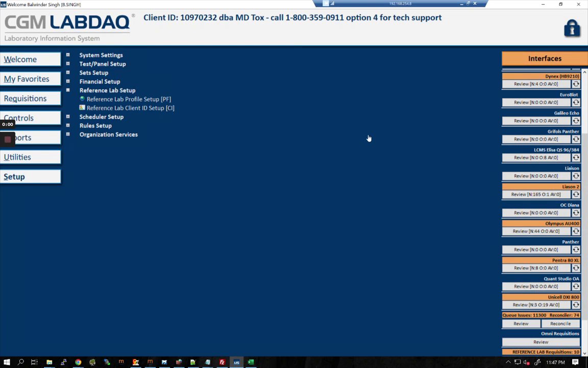The image size is (588, 368).
Task: Open Task View in the taskbar
Action: click(x=34, y=362)
